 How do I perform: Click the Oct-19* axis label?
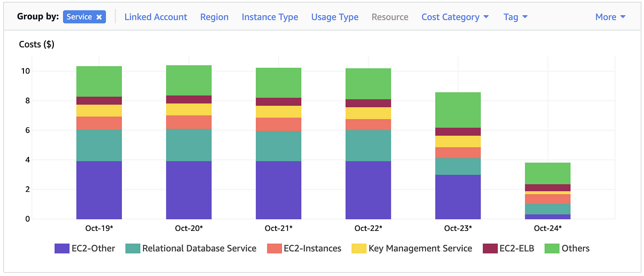point(99,228)
